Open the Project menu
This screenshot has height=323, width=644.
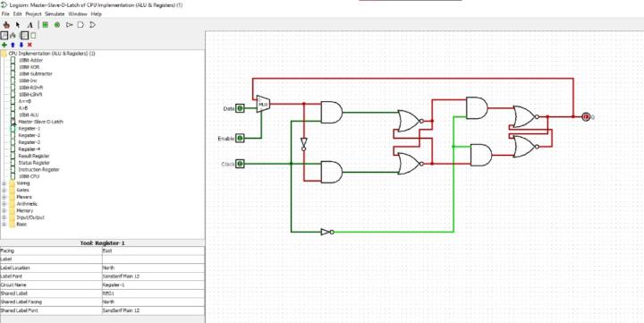(x=33, y=14)
